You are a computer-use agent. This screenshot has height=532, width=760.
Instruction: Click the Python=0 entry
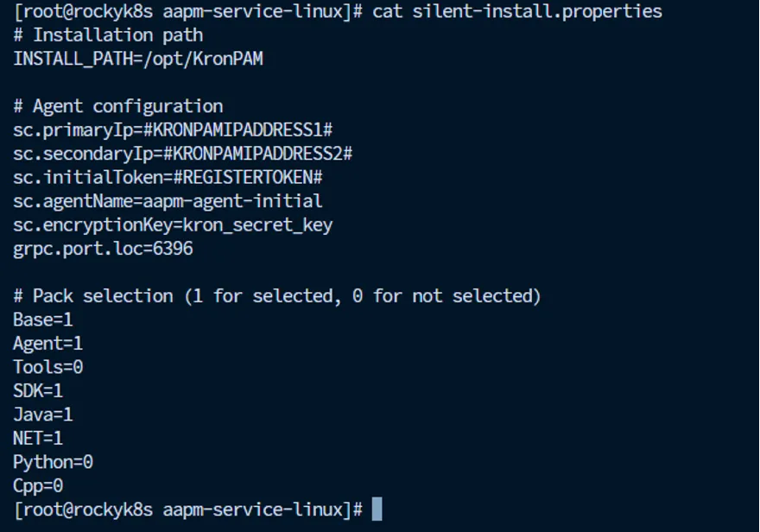click(53, 462)
